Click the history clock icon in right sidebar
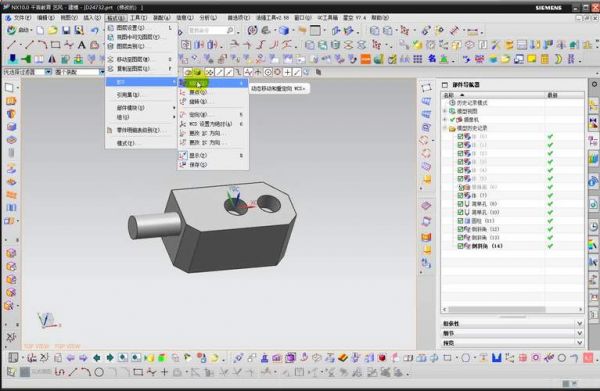Screen dimensions: 600x391 point(593,226)
